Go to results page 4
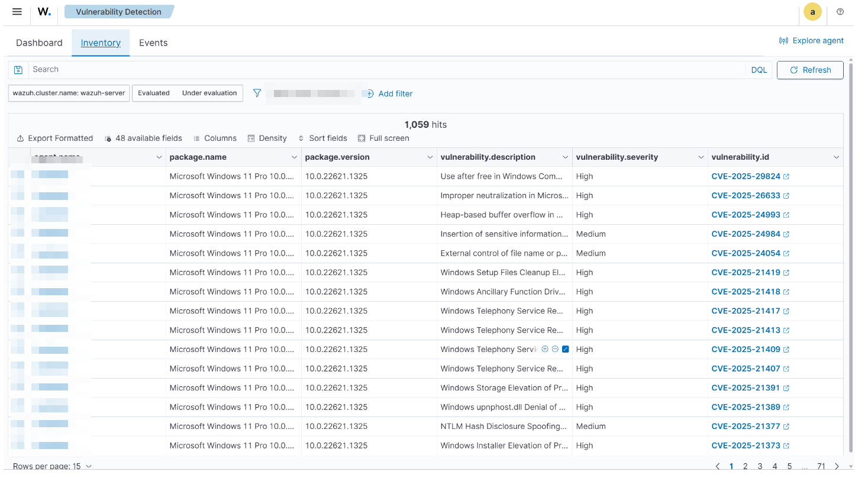 [775, 466]
